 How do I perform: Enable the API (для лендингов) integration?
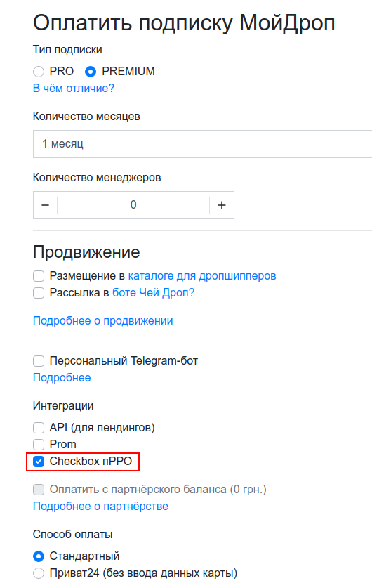click(39, 428)
